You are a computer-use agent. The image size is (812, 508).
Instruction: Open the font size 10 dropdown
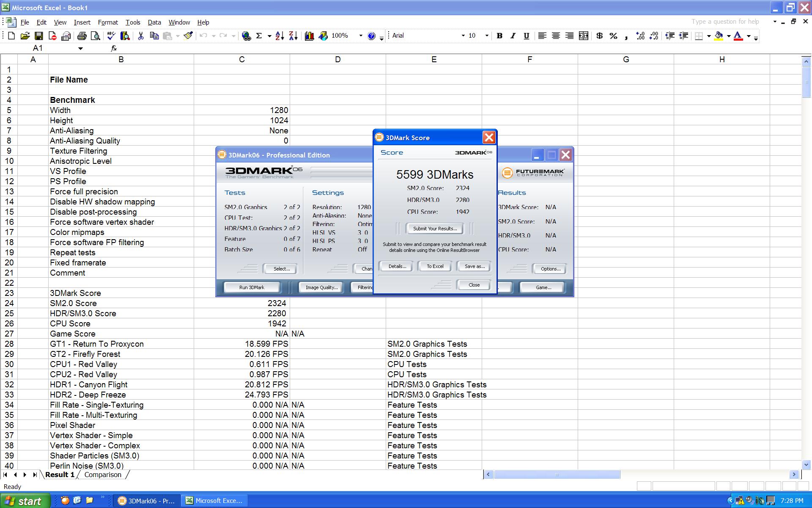click(487, 36)
